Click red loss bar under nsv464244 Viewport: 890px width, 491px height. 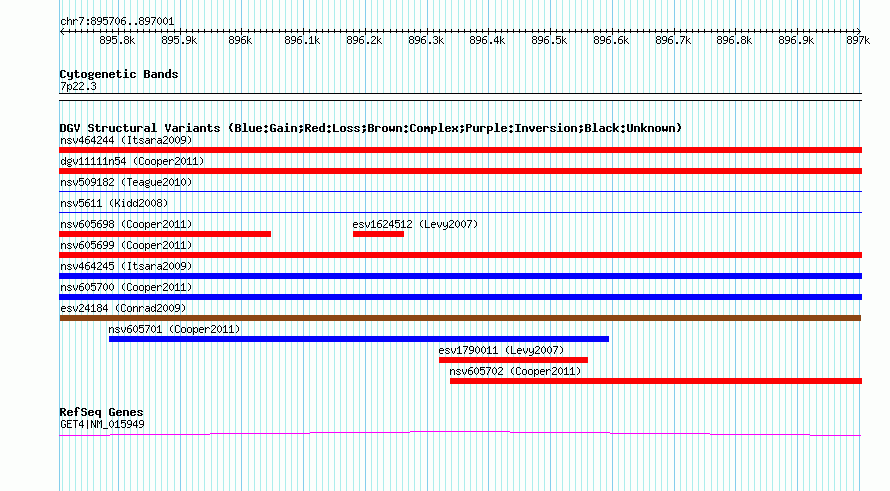click(460, 150)
